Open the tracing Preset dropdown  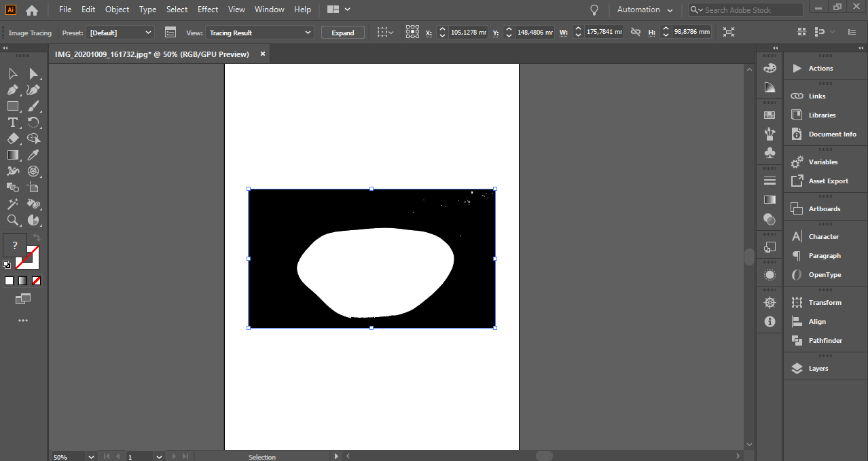pyautogui.click(x=120, y=33)
